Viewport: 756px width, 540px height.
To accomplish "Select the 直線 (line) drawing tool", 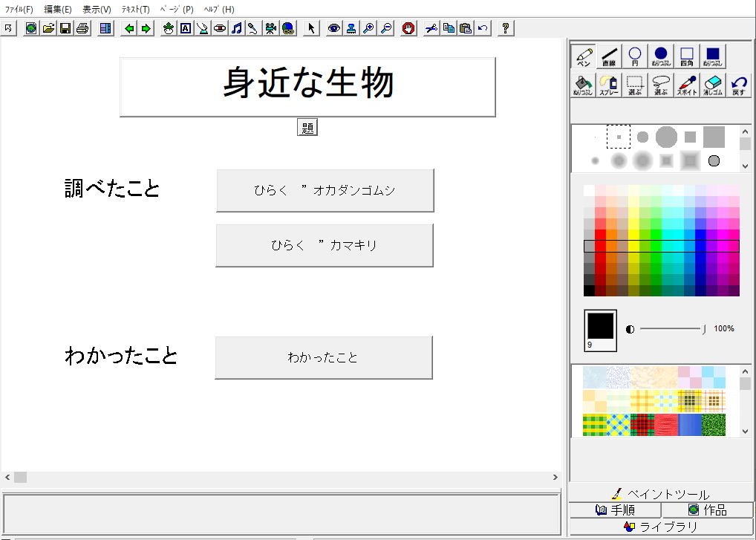I will [609, 56].
